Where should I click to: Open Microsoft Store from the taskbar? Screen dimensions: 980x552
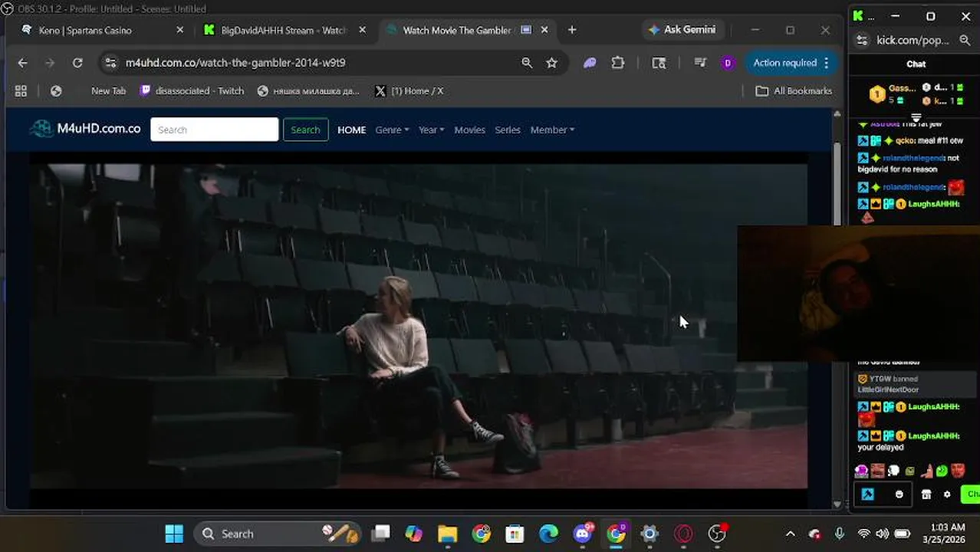click(515, 534)
